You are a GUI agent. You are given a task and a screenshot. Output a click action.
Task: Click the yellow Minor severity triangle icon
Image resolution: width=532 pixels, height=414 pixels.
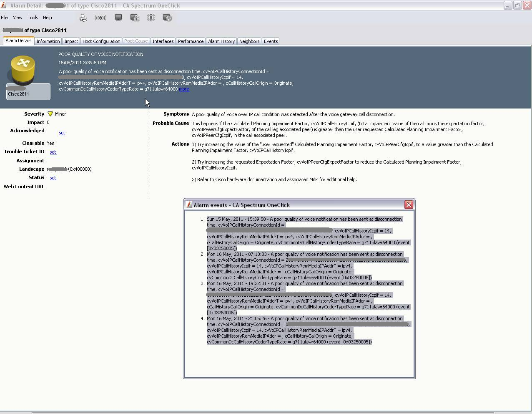(50, 114)
